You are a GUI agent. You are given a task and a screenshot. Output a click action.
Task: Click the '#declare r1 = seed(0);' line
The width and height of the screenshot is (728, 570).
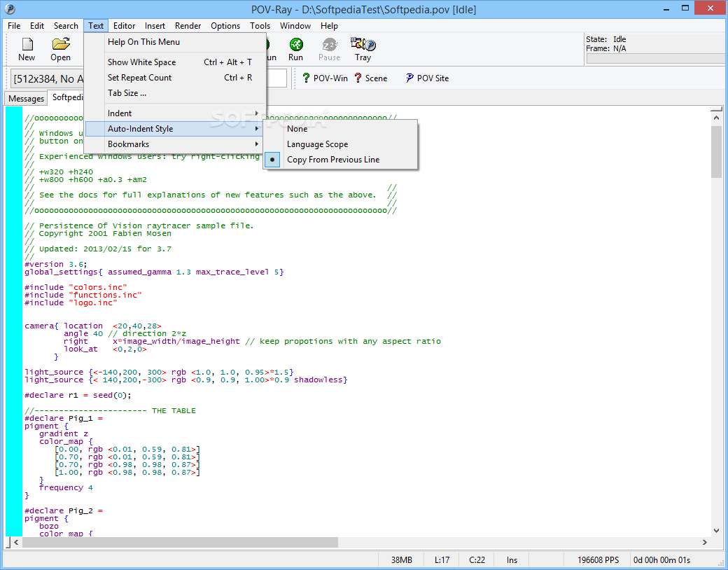pos(78,396)
